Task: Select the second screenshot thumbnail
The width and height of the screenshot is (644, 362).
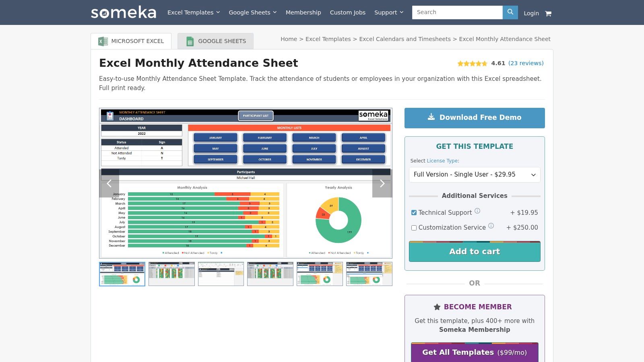Action: click(171, 274)
